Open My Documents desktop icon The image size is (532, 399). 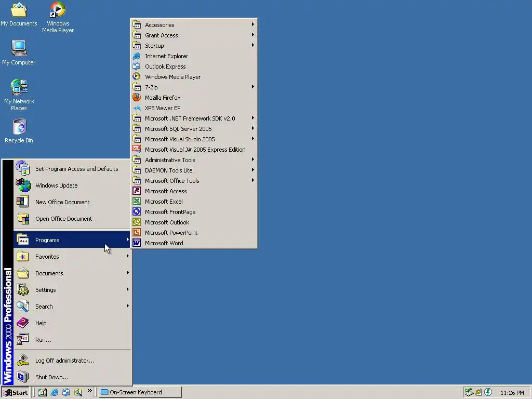click(19, 14)
